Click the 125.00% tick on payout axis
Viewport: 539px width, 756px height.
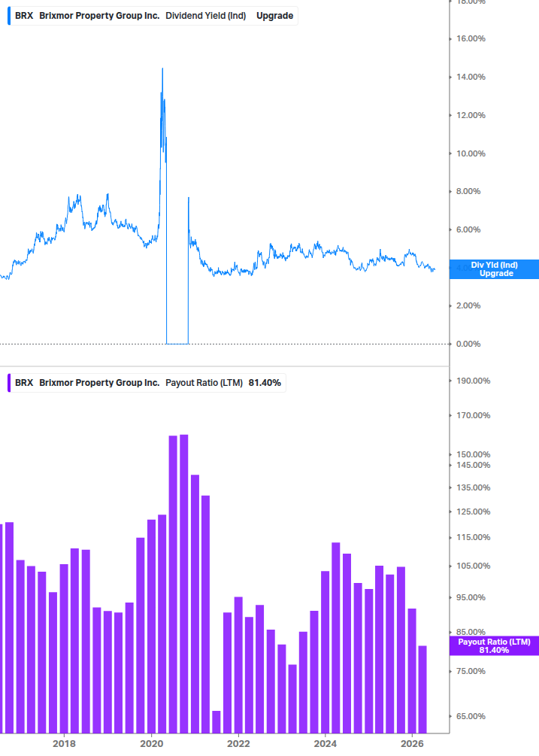click(x=473, y=512)
